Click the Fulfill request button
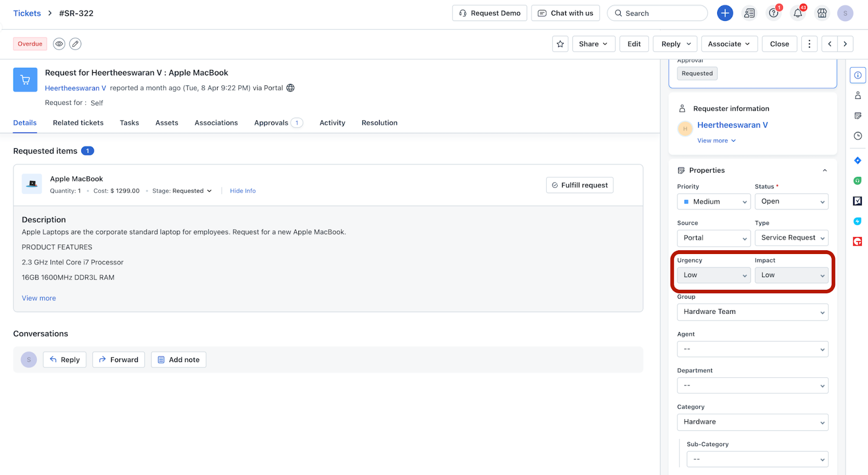The width and height of the screenshot is (868, 475). pyautogui.click(x=579, y=185)
